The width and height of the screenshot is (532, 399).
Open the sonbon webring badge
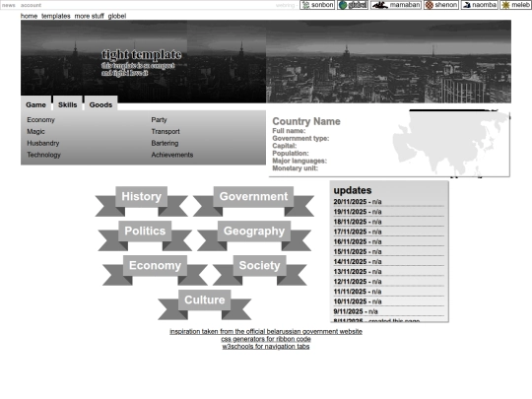coord(317,5)
